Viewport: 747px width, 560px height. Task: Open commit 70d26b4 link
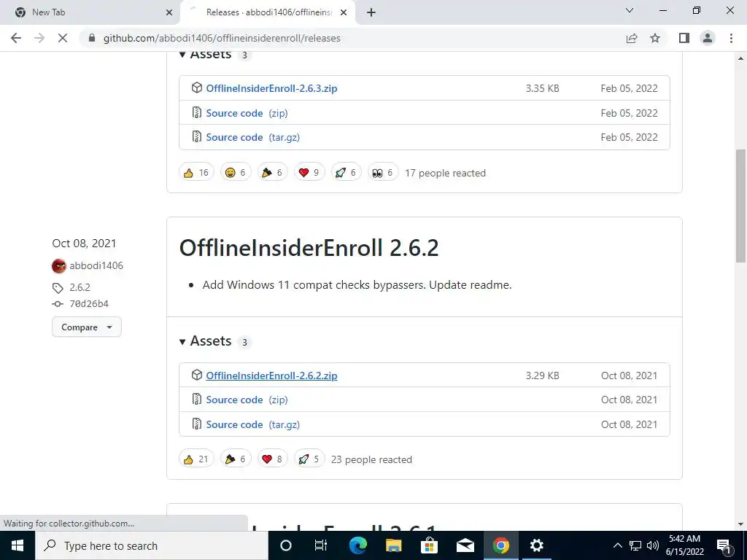coord(88,304)
